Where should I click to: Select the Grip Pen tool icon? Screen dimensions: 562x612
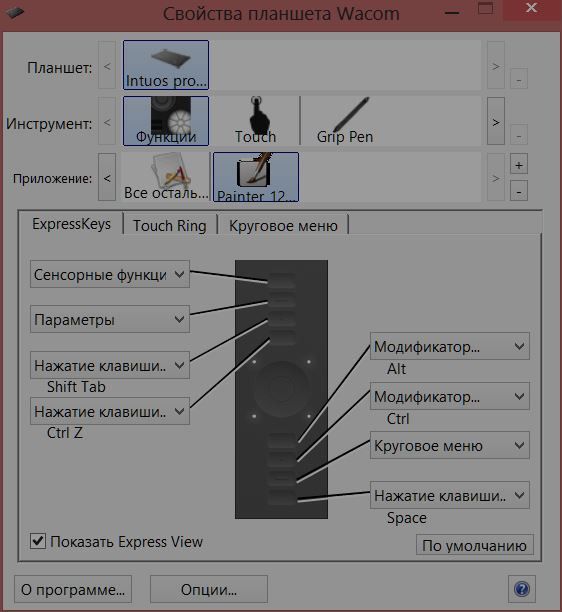pos(345,121)
